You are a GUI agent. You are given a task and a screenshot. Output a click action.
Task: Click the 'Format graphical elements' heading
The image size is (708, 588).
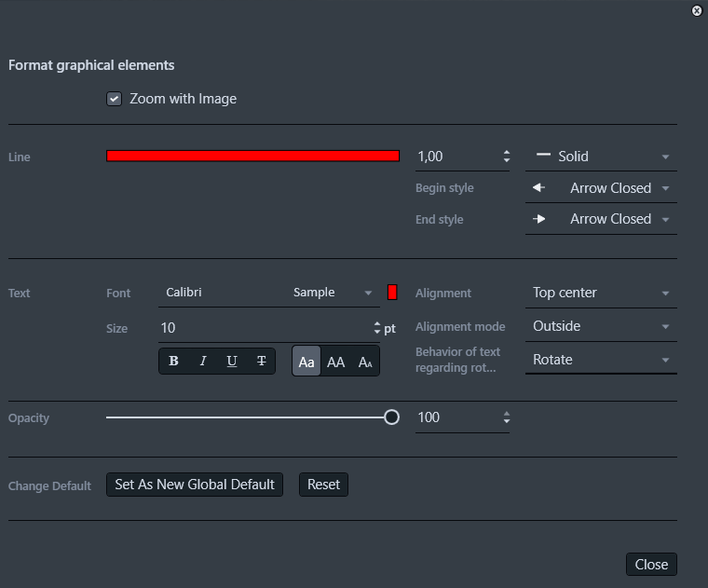pyautogui.click(x=91, y=65)
